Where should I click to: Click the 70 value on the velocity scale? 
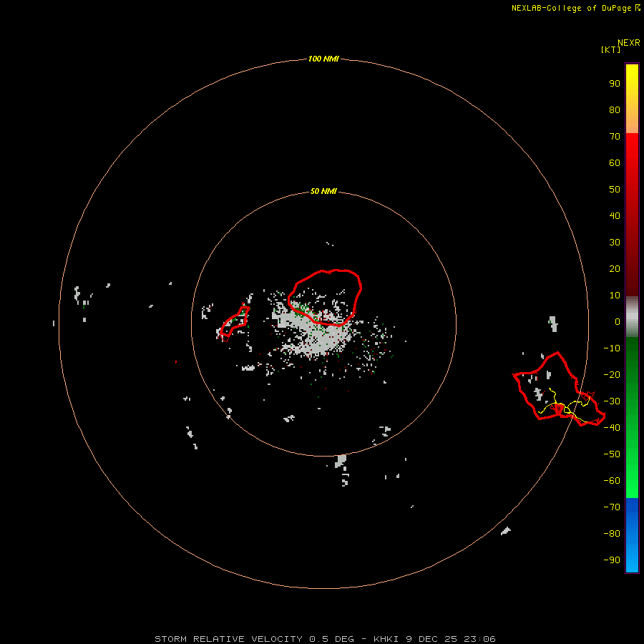tap(615, 137)
